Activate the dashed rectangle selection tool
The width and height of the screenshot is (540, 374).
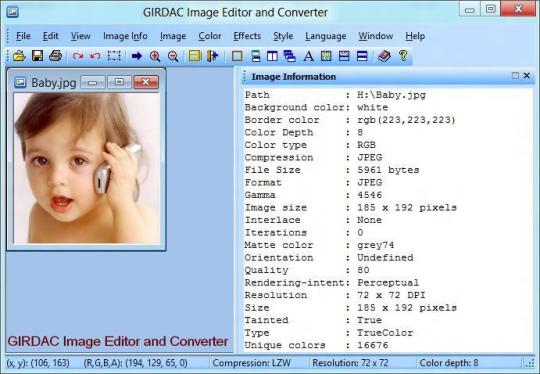(114, 56)
